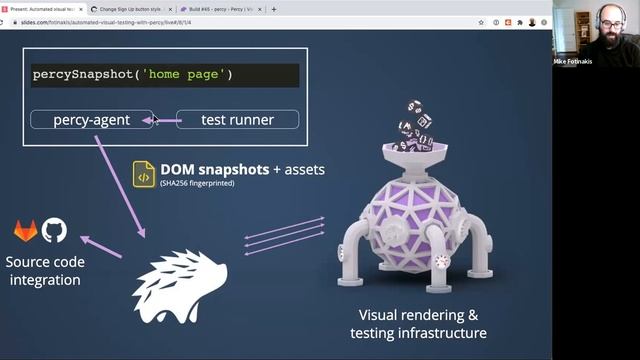Switch to the Build #45 Percy tab

220,9
